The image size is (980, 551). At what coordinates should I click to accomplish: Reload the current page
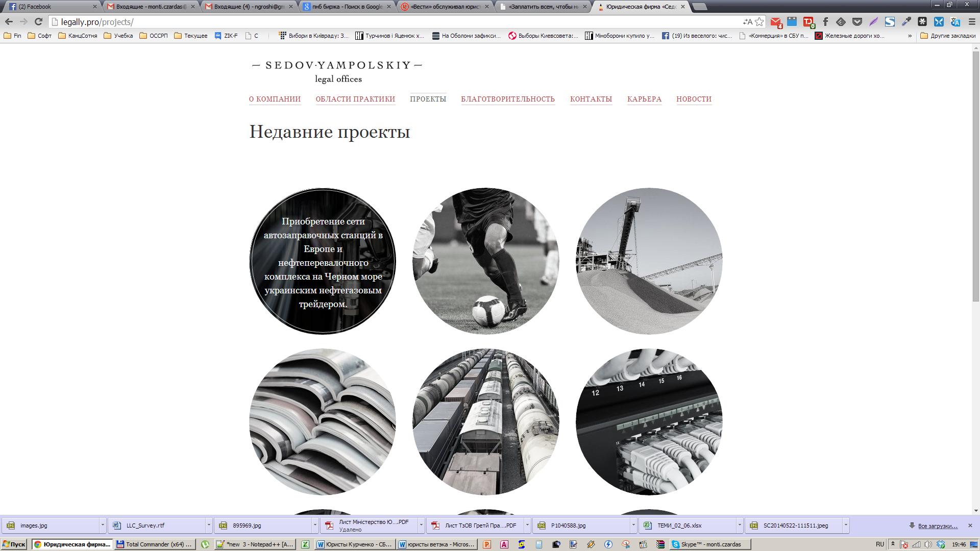click(x=38, y=21)
